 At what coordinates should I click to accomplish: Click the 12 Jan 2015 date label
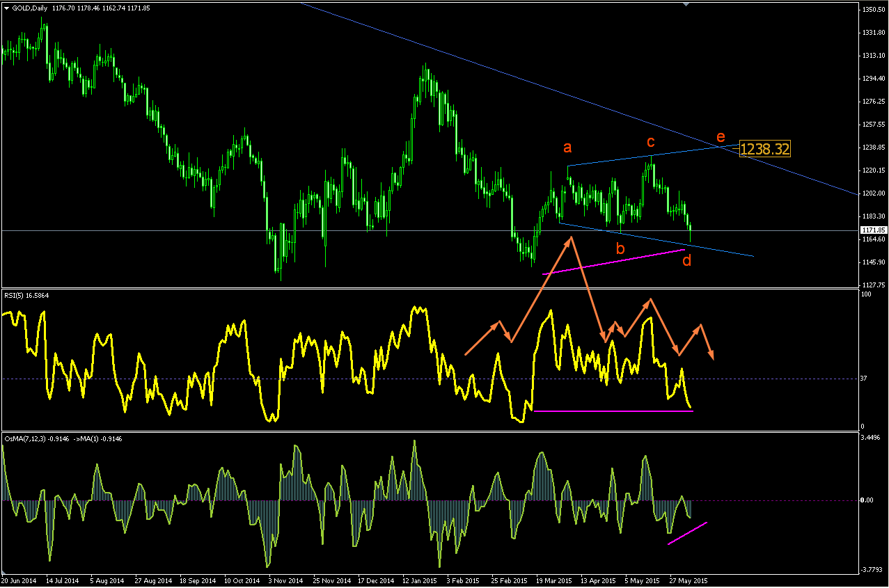coord(420,580)
